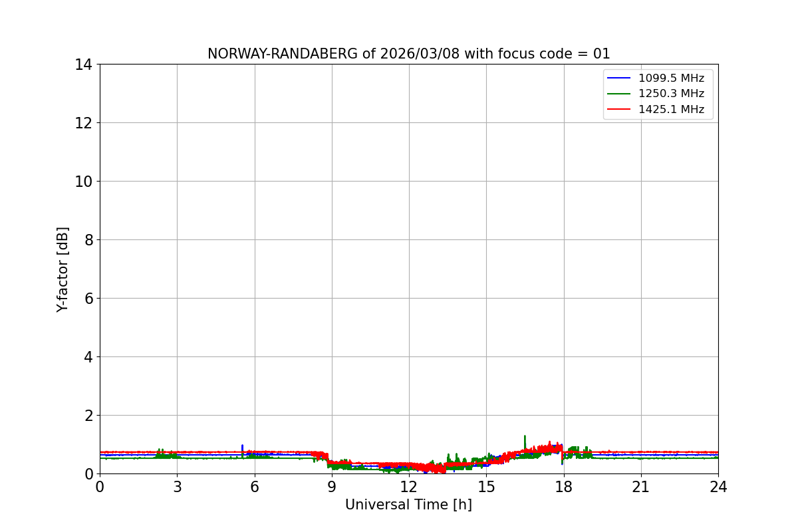Click the x-axis tick label 24

[x=718, y=487]
